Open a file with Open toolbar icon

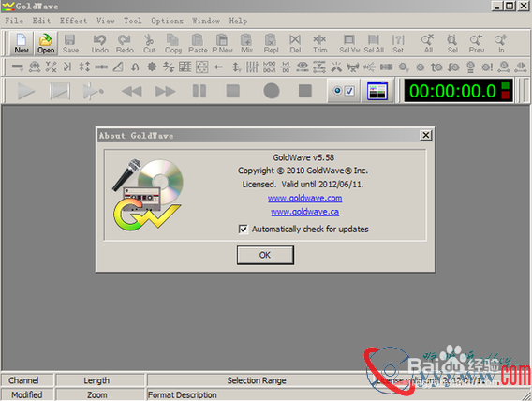46,43
